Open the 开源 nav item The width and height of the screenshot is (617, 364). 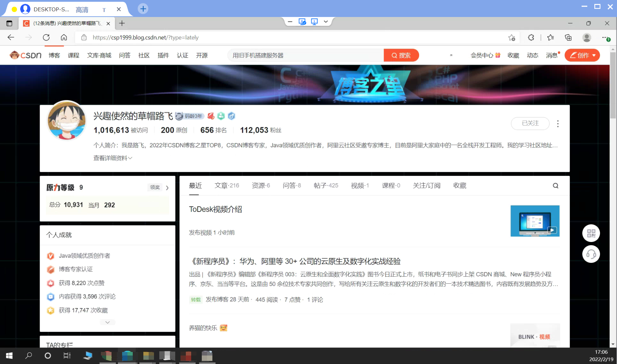click(x=202, y=55)
